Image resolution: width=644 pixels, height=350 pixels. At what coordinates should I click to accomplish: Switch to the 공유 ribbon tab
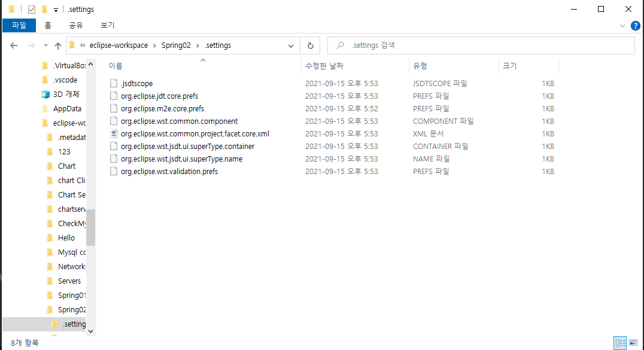tap(75, 25)
